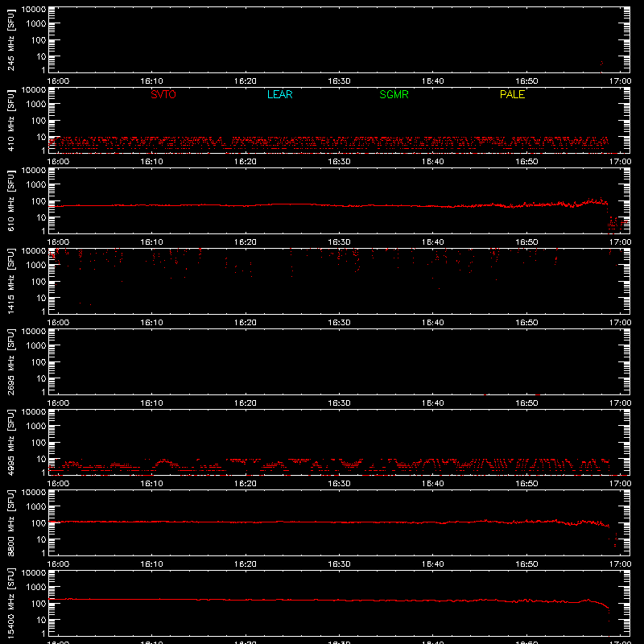Click the 100 y-axis label on the 2695 MHz panel

click(x=39, y=362)
